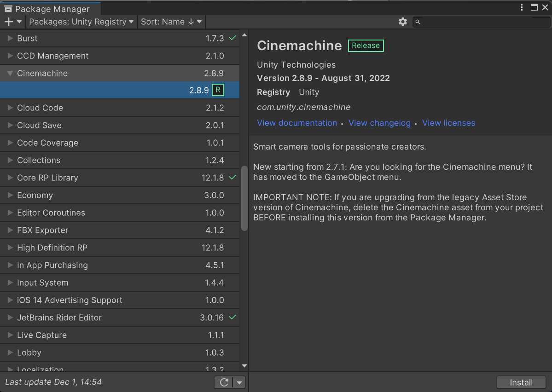552x392 pixels.
Task: Open the Packages: Unity Registry dropdown
Action: 81,22
